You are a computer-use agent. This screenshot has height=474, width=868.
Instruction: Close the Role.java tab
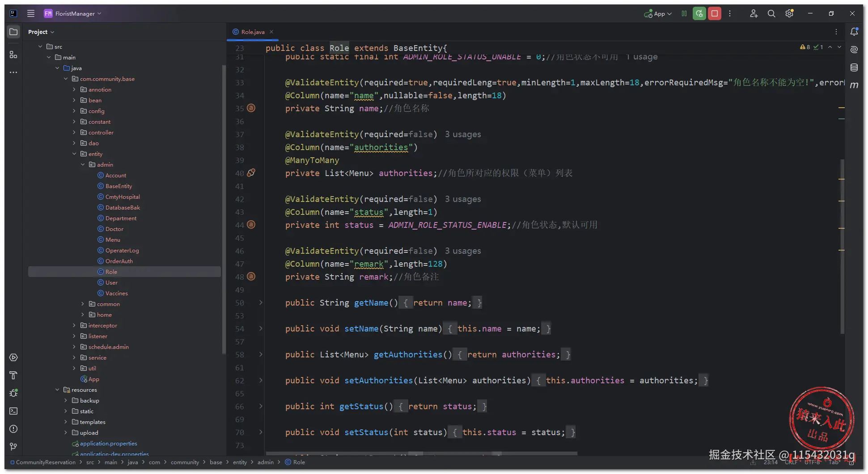click(x=271, y=32)
